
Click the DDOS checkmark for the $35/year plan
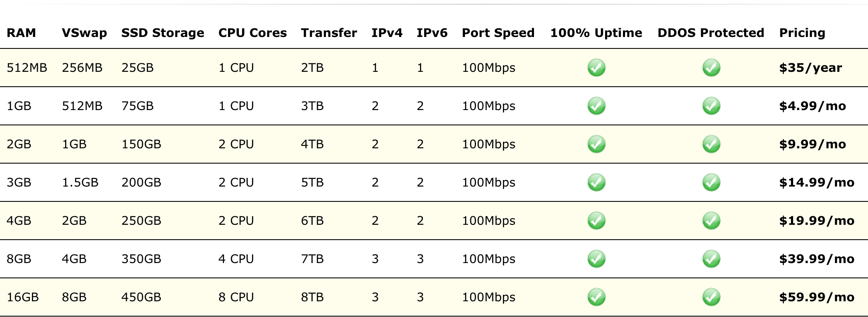(x=711, y=68)
